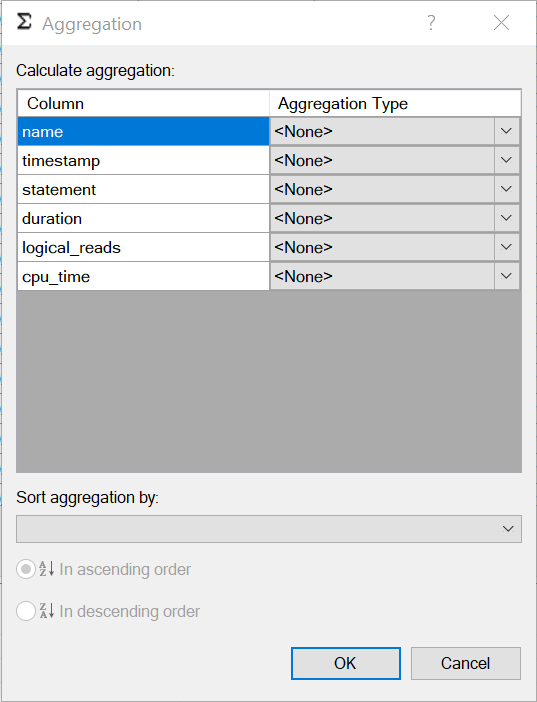Screen dimensions: 537x702
Task: Select the duration column row
Action: 143,218
